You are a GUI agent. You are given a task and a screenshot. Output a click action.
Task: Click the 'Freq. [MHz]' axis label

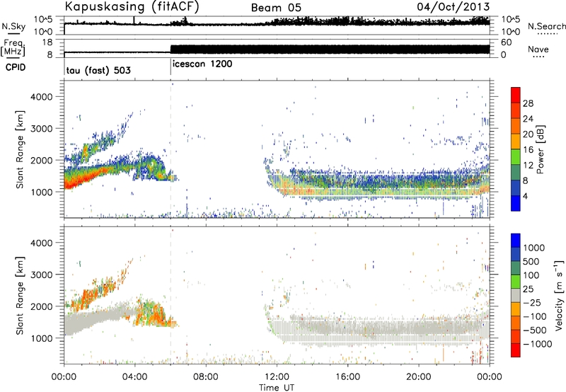[13, 47]
